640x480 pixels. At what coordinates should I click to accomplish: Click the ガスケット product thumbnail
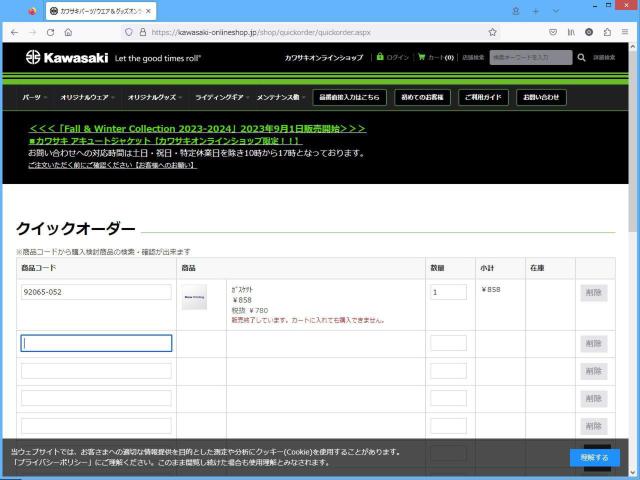click(x=195, y=296)
